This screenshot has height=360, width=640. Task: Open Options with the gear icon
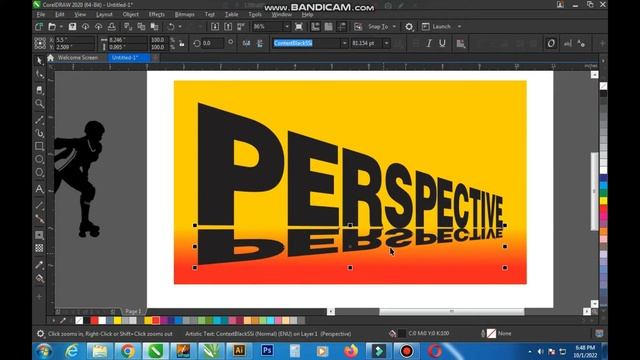(x=409, y=27)
